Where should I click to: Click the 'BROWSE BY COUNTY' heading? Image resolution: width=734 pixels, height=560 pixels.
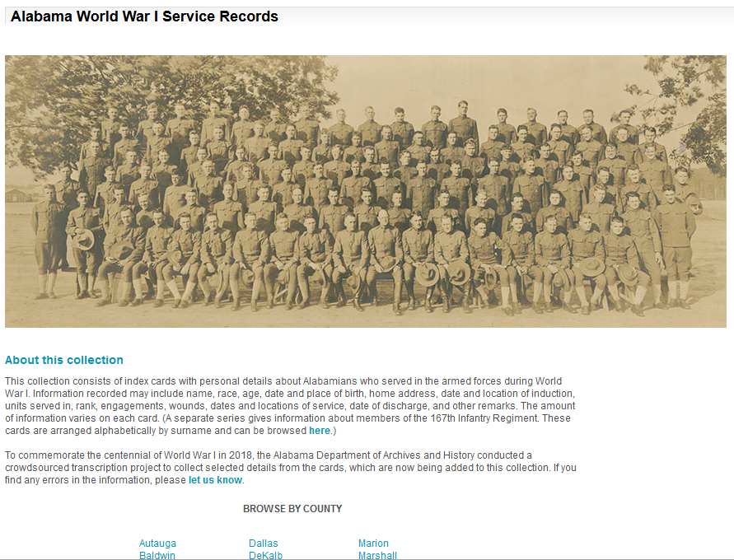[x=292, y=509]
